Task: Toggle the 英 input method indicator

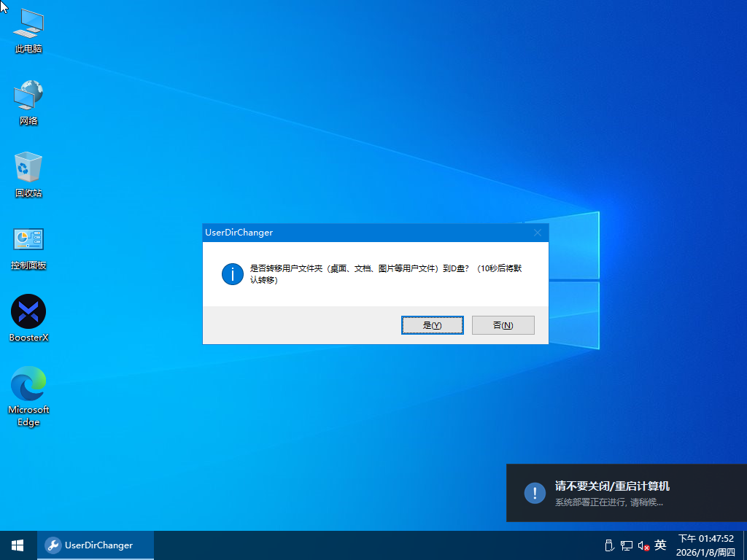Action: pyautogui.click(x=660, y=545)
